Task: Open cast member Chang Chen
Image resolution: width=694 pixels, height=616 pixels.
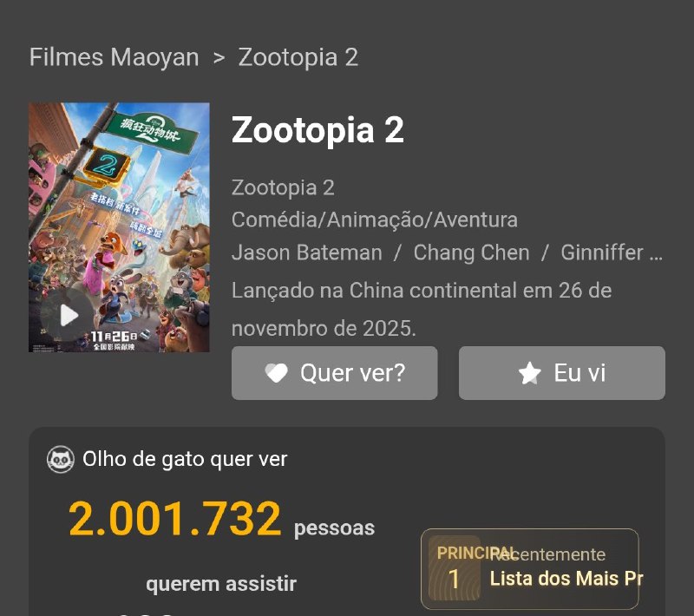Action: (471, 252)
